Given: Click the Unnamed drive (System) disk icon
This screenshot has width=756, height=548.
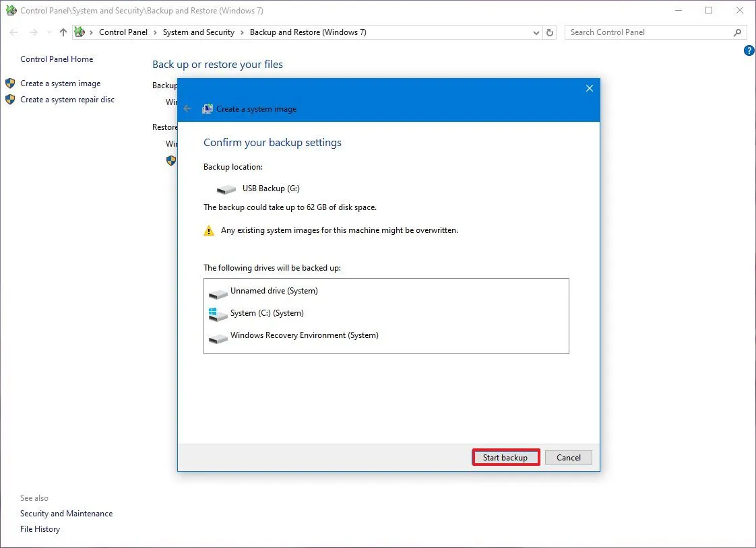Looking at the screenshot, I should pyautogui.click(x=217, y=292).
